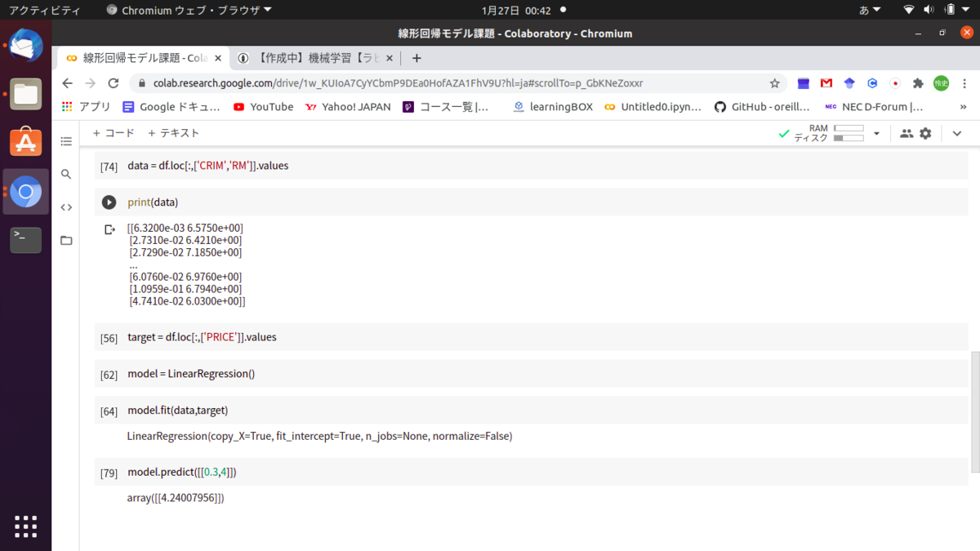Open NEC D-Forum bookmark
Screen dimensions: 980x551
(x=874, y=107)
